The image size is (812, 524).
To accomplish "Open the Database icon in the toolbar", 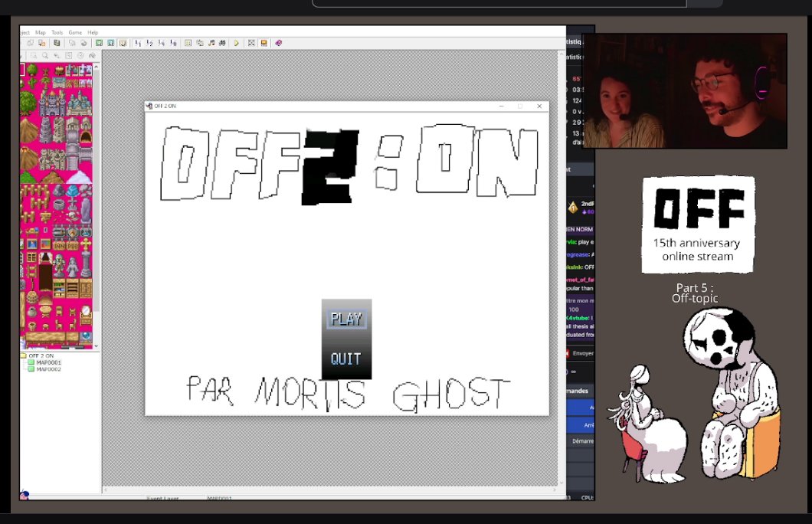I will tap(188, 43).
